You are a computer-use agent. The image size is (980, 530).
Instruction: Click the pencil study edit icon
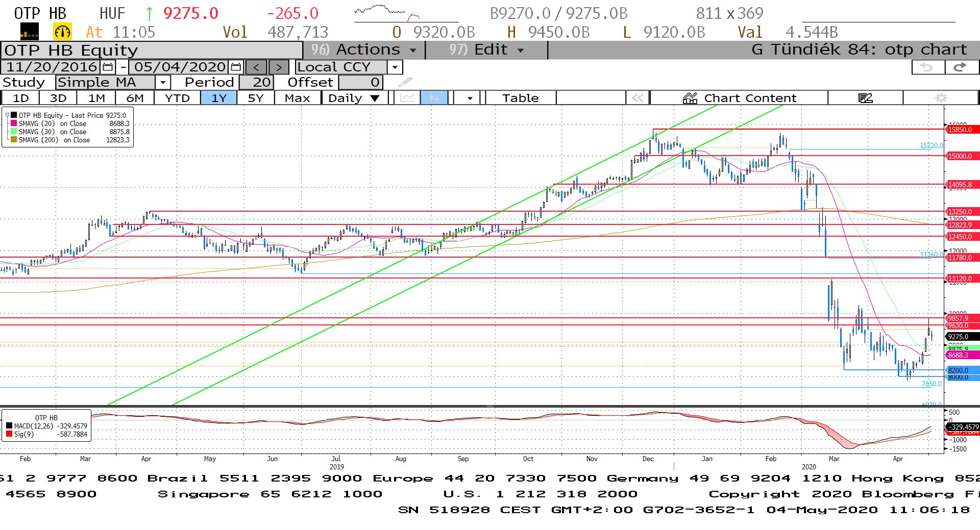tap(405, 82)
